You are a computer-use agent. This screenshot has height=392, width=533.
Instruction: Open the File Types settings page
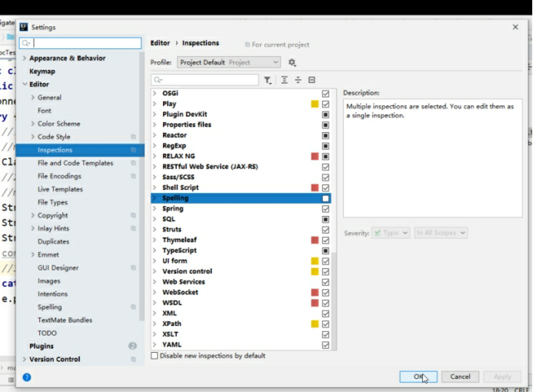pos(53,202)
